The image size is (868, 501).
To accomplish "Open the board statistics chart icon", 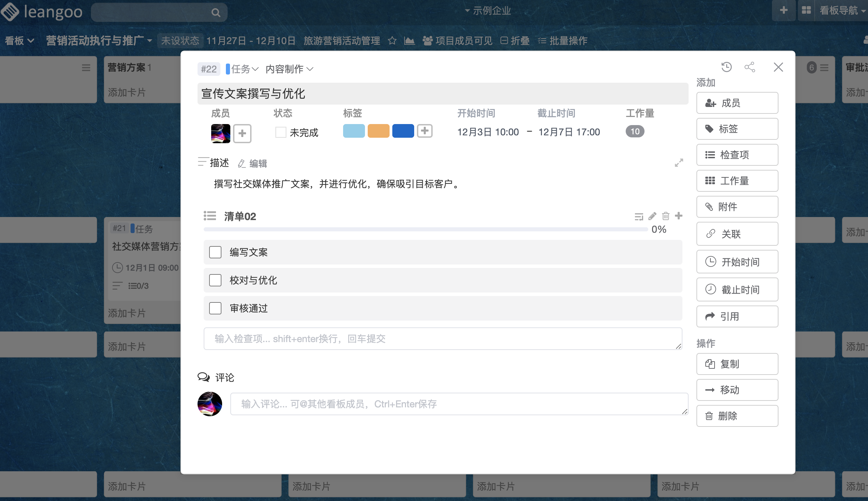I will point(409,41).
